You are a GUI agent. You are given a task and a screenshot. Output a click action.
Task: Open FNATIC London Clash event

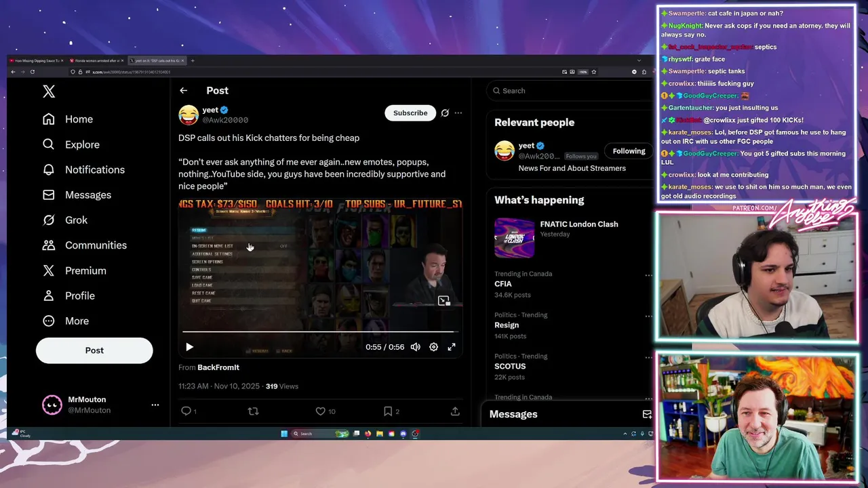tap(579, 224)
